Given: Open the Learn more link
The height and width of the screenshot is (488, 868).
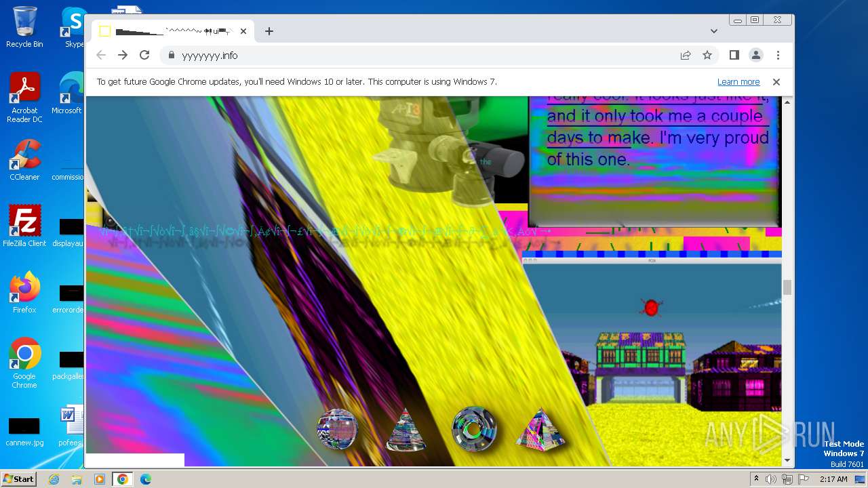Looking at the screenshot, I should [x=738, y=82].
